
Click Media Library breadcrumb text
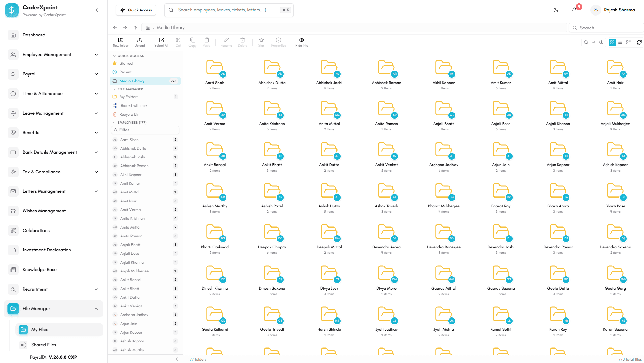[x=171, y=28]
